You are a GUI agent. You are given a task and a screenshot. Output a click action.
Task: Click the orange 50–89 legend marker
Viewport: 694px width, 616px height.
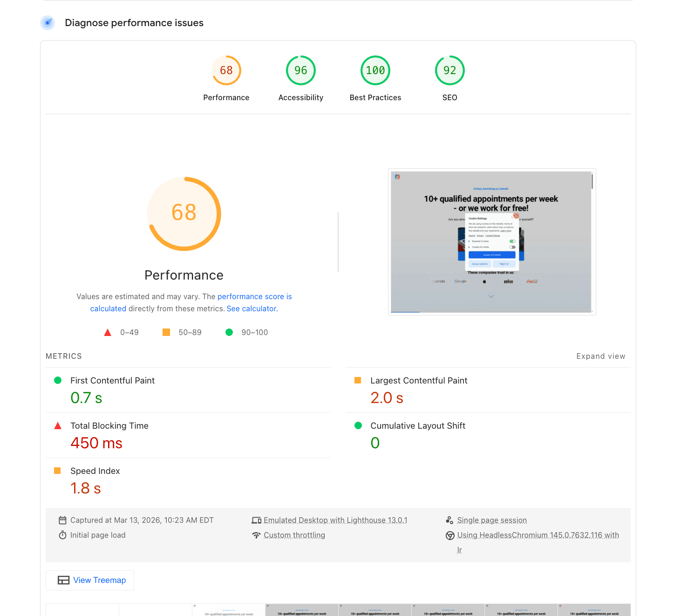coord(166,332)
